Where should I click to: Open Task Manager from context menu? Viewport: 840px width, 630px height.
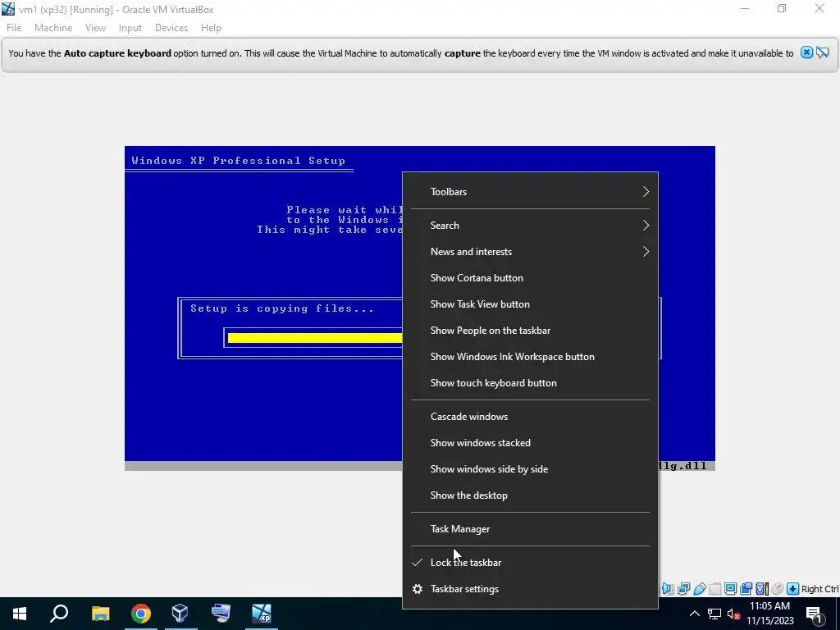pos(530,529)
